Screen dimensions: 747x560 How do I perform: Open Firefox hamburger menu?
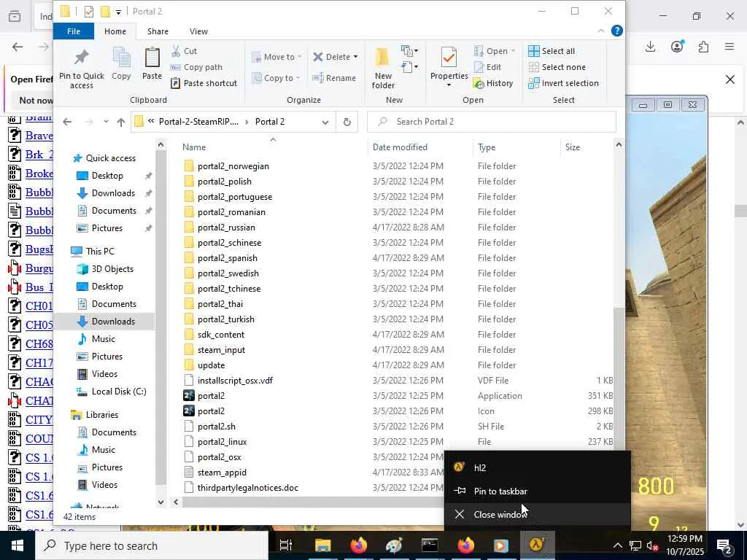pos(729,46)
